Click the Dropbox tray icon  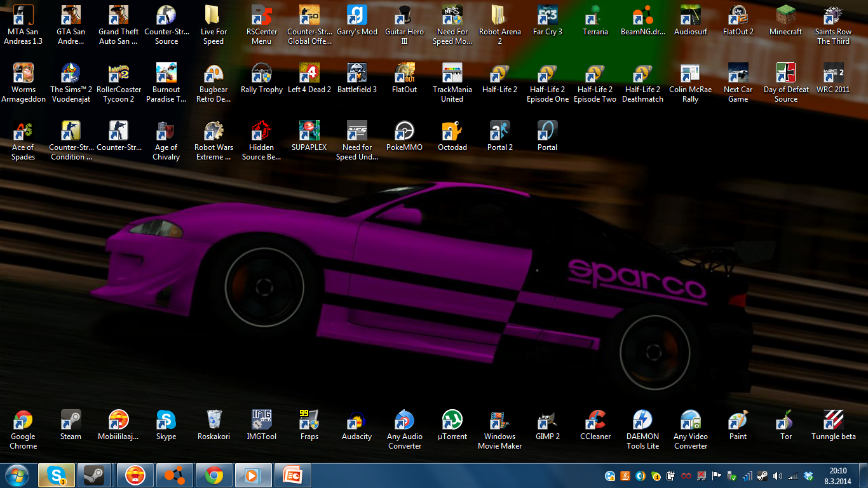pyautogui.click(x=808, y=475)
